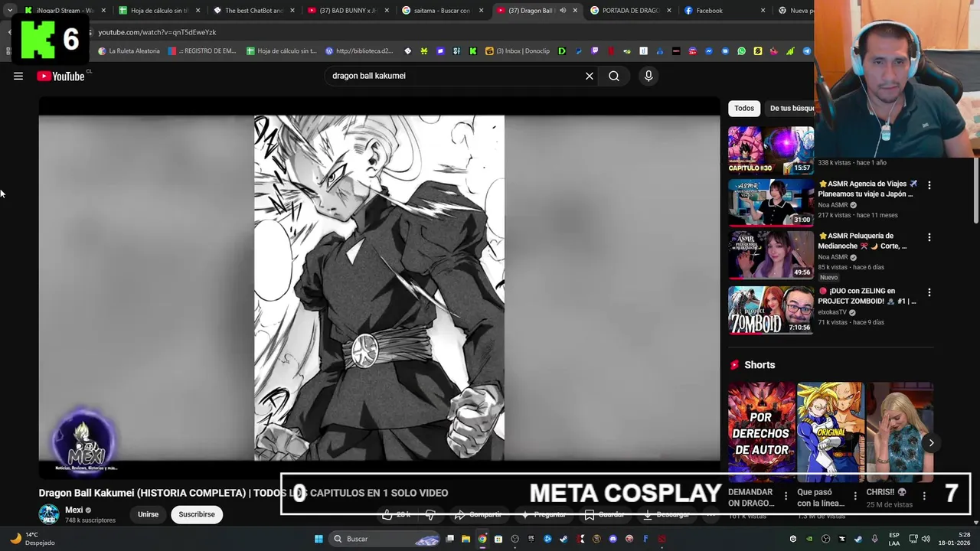980x551 pixels.
Task: Open options for DUO con ZELING video
Action: coord(929,292)
